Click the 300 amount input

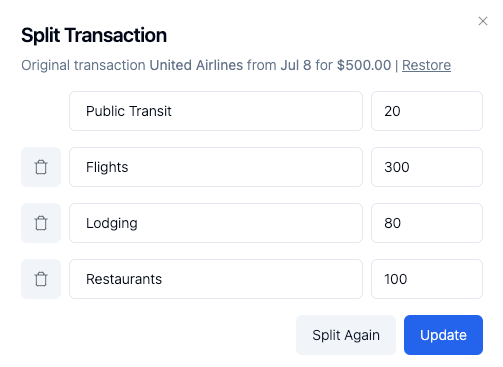(427, 167)
